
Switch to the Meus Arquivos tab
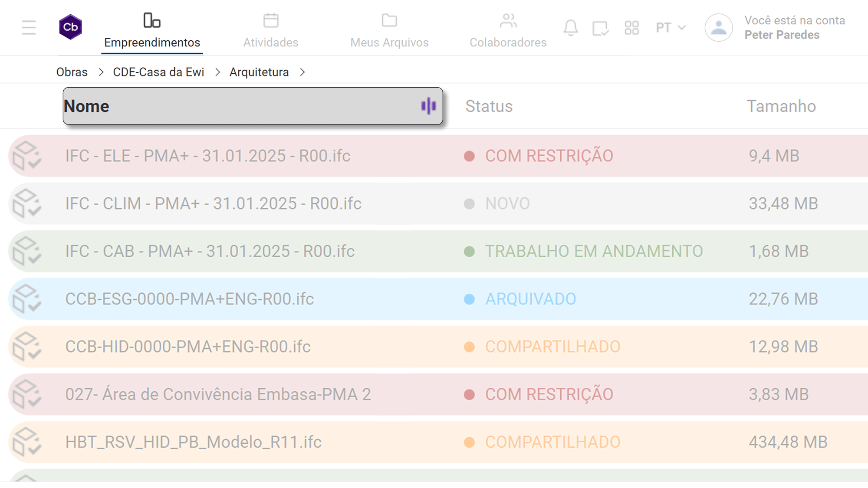(389, 42)
